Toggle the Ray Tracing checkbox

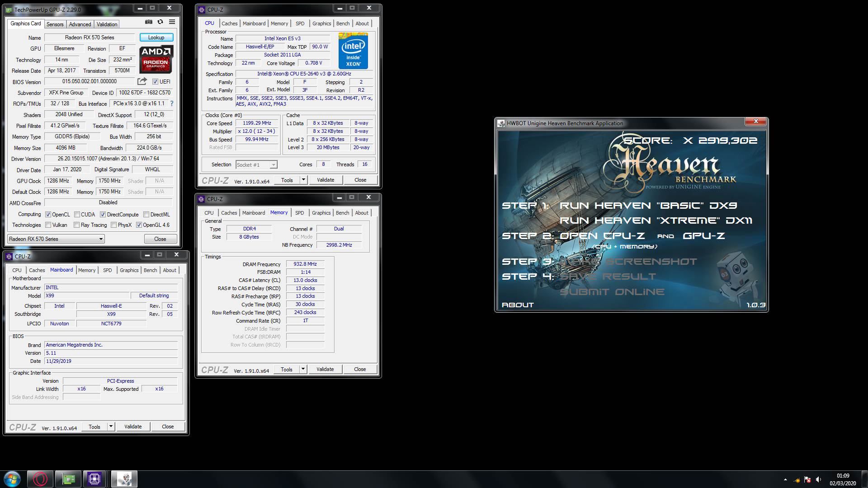click(77, 225)
